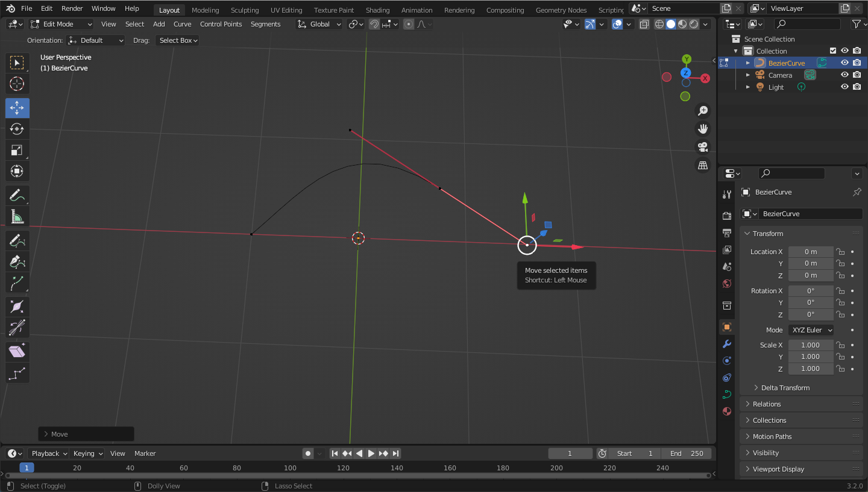Screen dimensions: 868x492
Task: Switch to the Shading workspace tab
Action: [377, 10]
